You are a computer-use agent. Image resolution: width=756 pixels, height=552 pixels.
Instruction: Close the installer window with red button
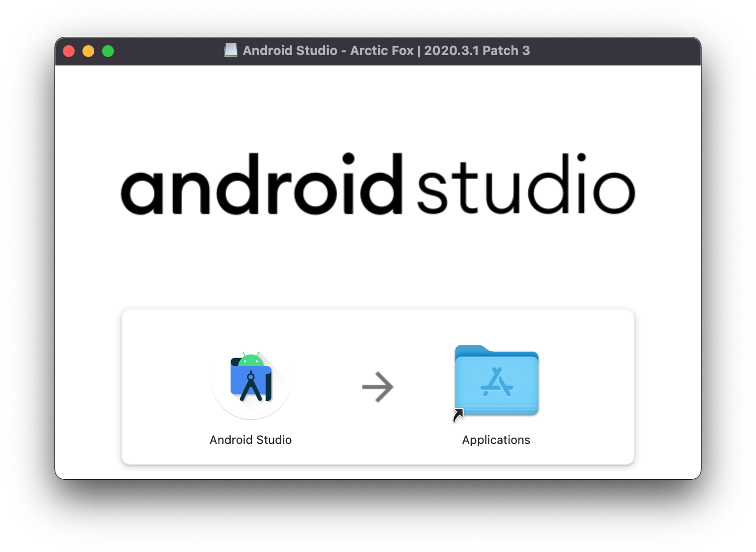click(x=69, y=51)
